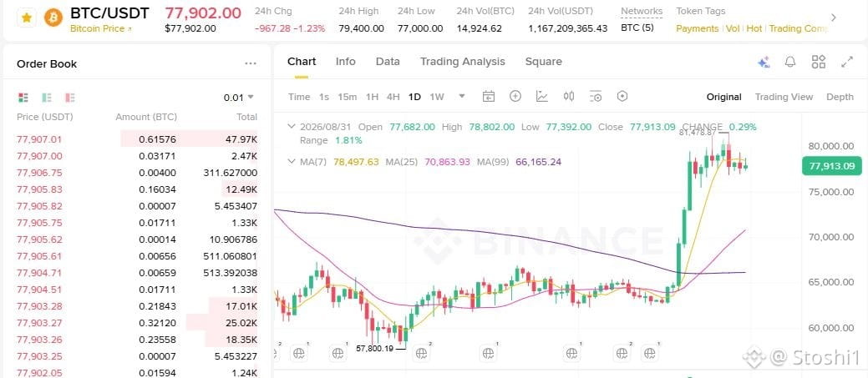The width and height of the screenshot is (868, 378).
Task: Open the calendar date range icon
Action: click(x=488, y=97)
